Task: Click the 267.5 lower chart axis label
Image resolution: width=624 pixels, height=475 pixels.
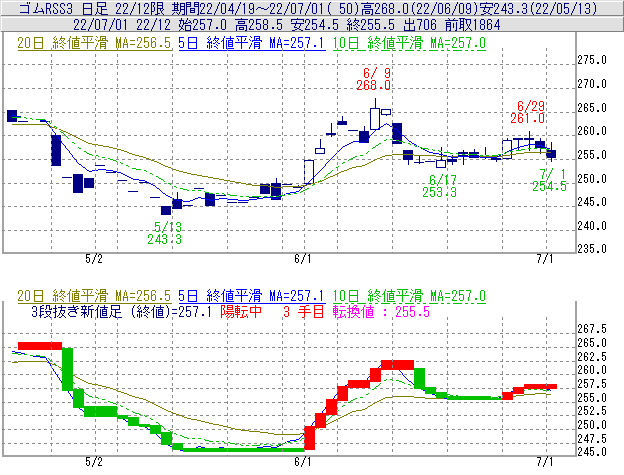Action: [592, 329]
